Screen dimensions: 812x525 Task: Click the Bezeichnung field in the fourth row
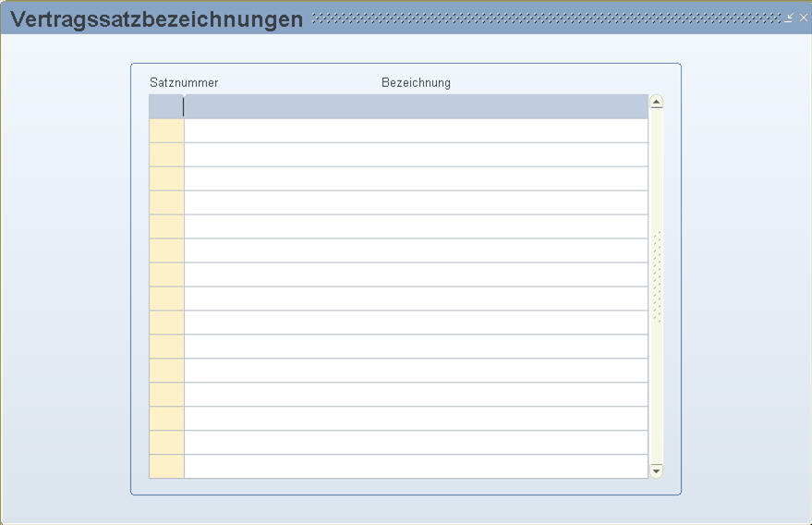416,179
